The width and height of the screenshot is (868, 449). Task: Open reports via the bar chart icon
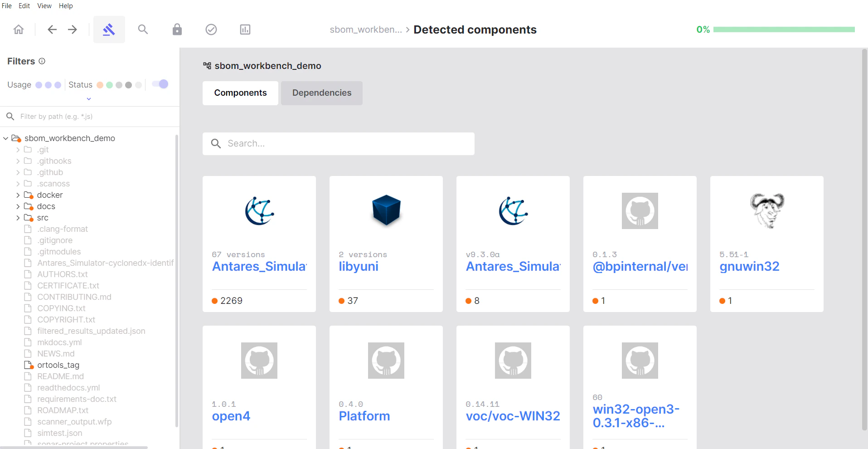point(245,29)
